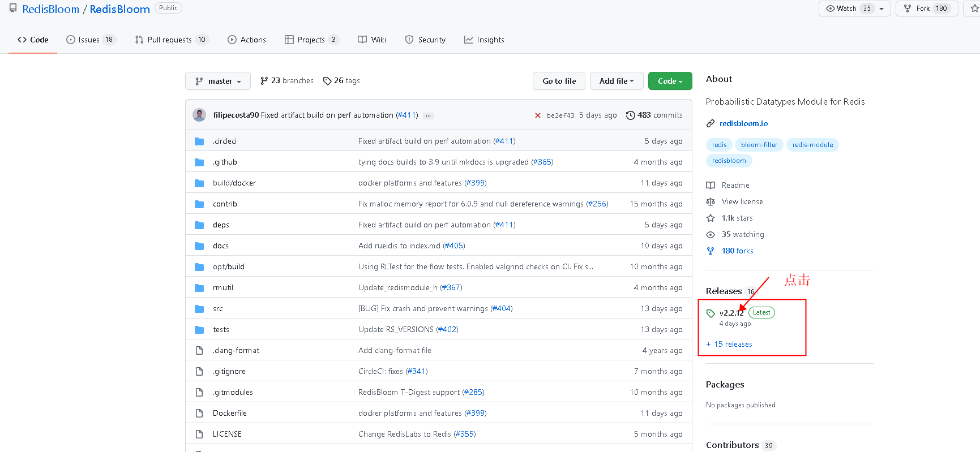Switch to the Pull requests tab
Viewport: 980px width, 452px height.
(x=172, y=40)
